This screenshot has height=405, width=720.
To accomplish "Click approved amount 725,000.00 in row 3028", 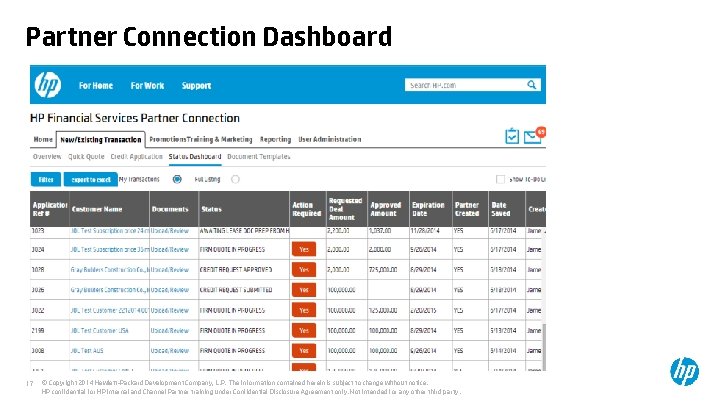I will point(382,270).
